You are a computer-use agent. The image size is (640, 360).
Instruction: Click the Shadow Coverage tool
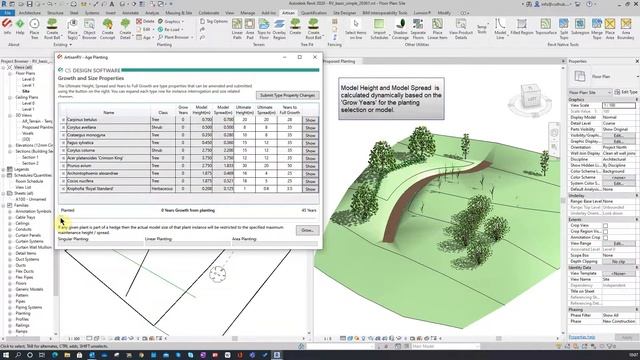(400, 29)
